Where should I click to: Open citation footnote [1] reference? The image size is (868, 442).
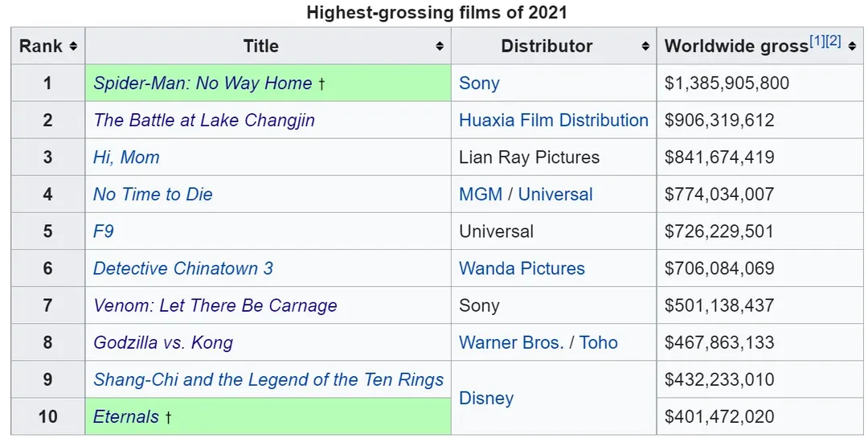[x=817, y=42]
